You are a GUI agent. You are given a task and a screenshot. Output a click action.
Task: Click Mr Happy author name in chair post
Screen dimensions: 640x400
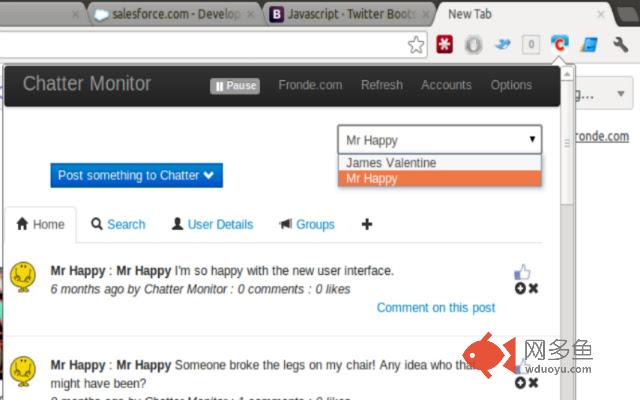(x=78, y=365)
